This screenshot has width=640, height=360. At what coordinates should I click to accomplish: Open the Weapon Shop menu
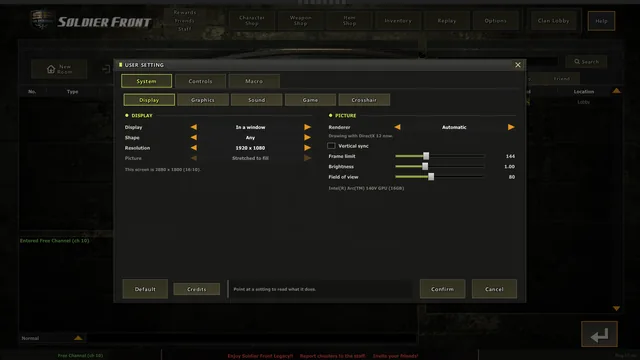[300, 20]
